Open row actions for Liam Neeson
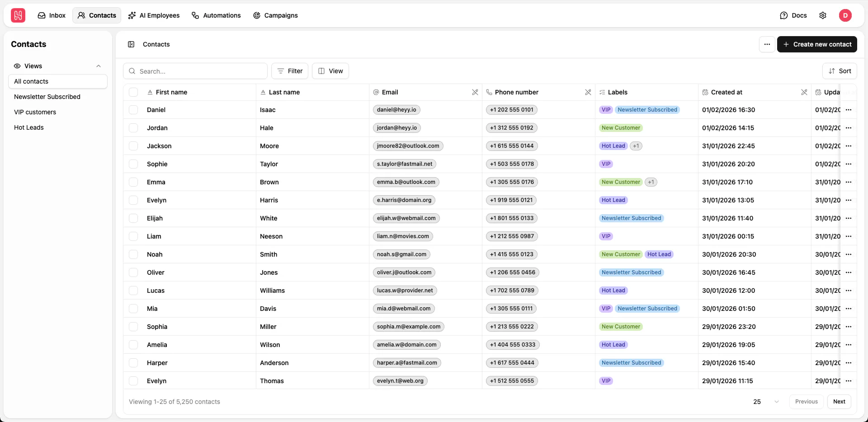The width and height of the screenshot is (868, 422). (849, 236)
